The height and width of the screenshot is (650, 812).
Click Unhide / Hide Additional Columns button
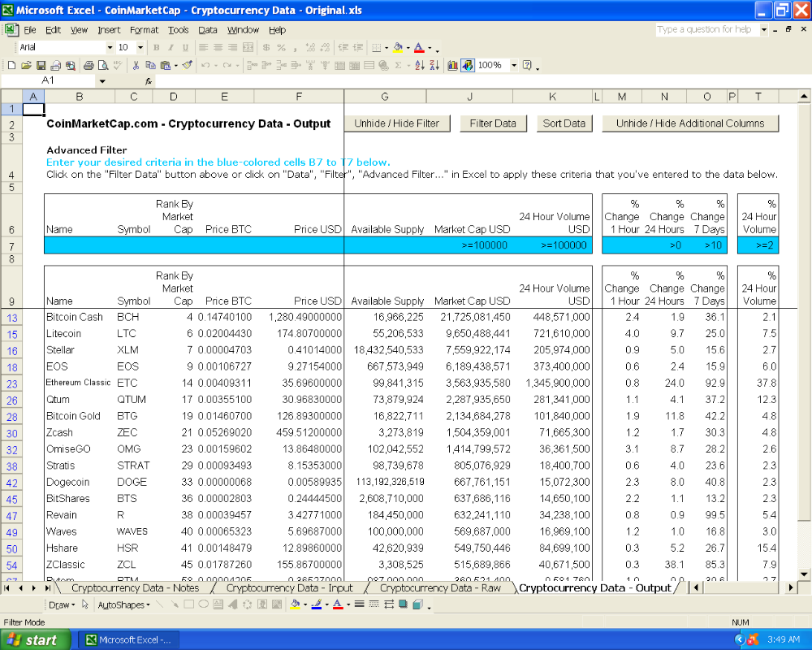(x=690, y=123)
